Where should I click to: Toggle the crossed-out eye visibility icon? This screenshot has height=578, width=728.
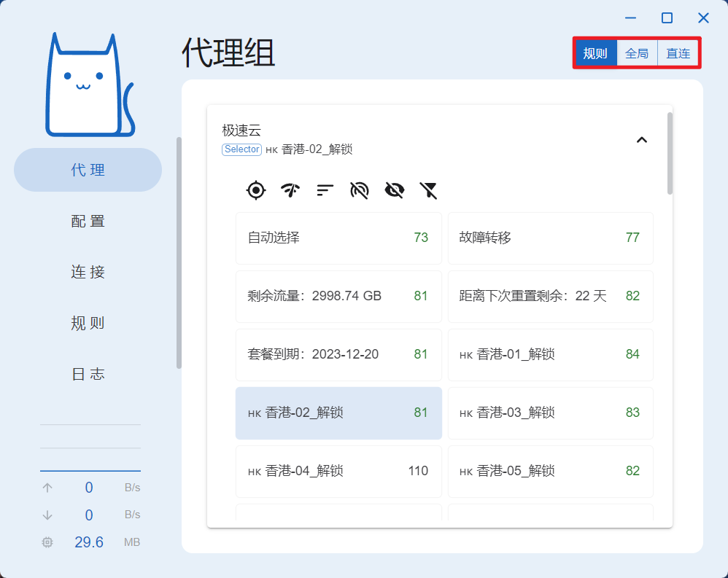[394, 190]
